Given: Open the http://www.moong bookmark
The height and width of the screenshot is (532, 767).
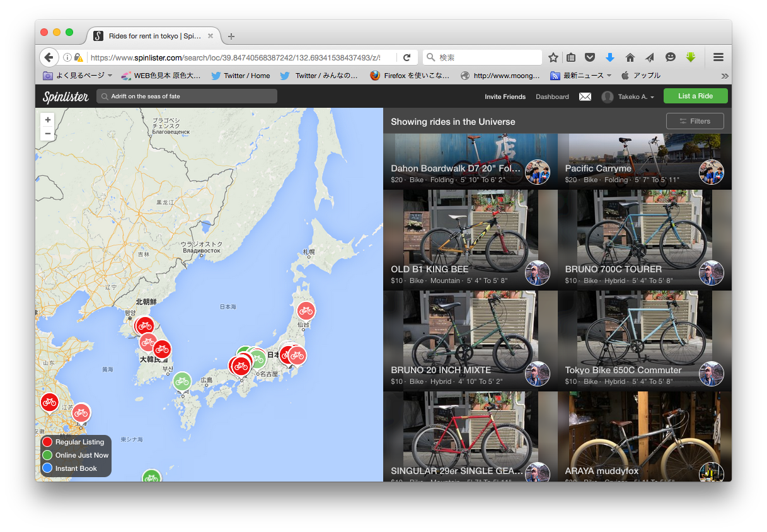Looking at the screenshot, I should (500, 76).
